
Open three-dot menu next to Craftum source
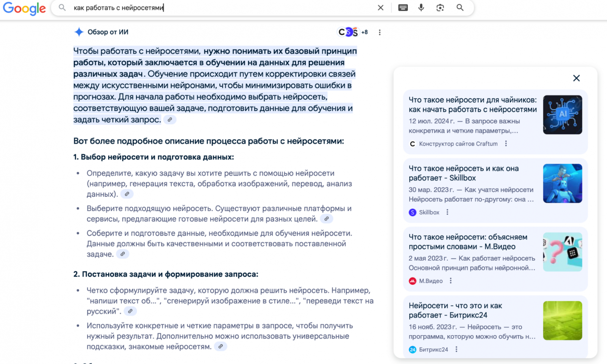[x=506, y=144]
